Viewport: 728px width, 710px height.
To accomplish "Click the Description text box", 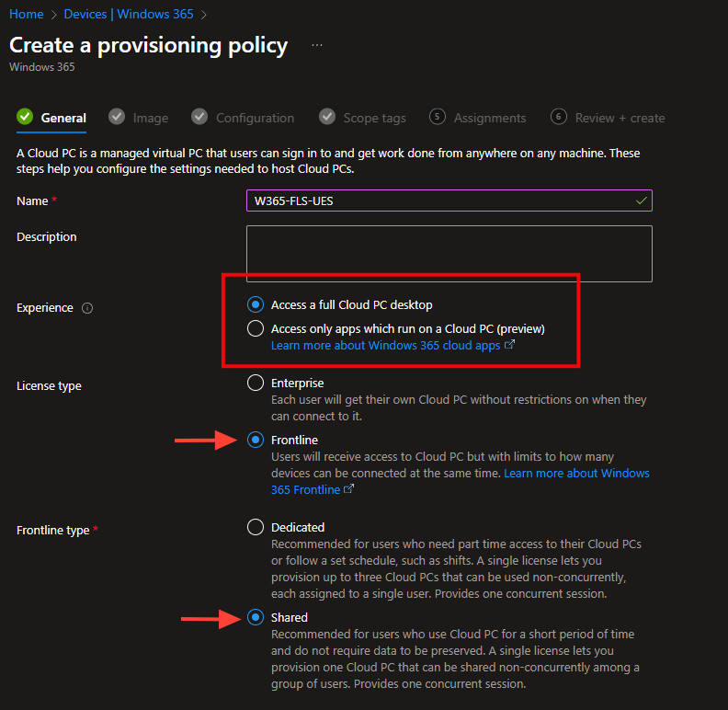I will pyautogui.click(x=449, y=253).
